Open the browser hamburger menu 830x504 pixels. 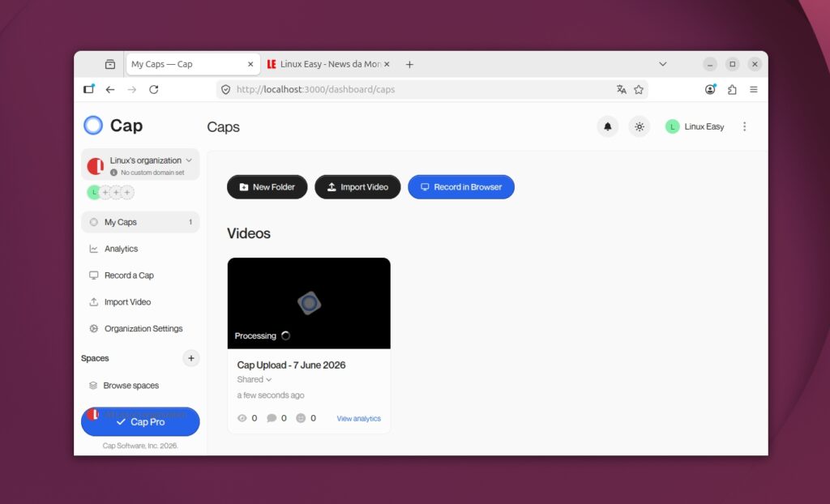[754, 89]
